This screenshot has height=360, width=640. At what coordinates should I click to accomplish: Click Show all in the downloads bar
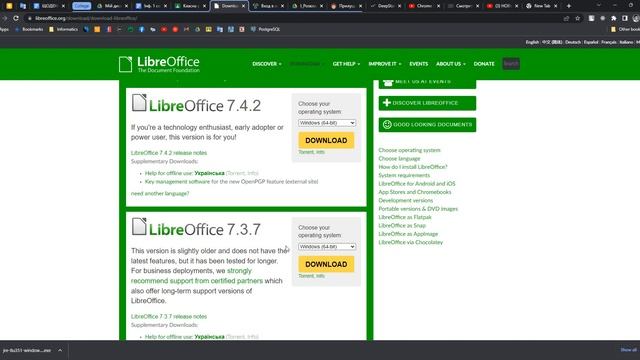click(x=628, y=350)
